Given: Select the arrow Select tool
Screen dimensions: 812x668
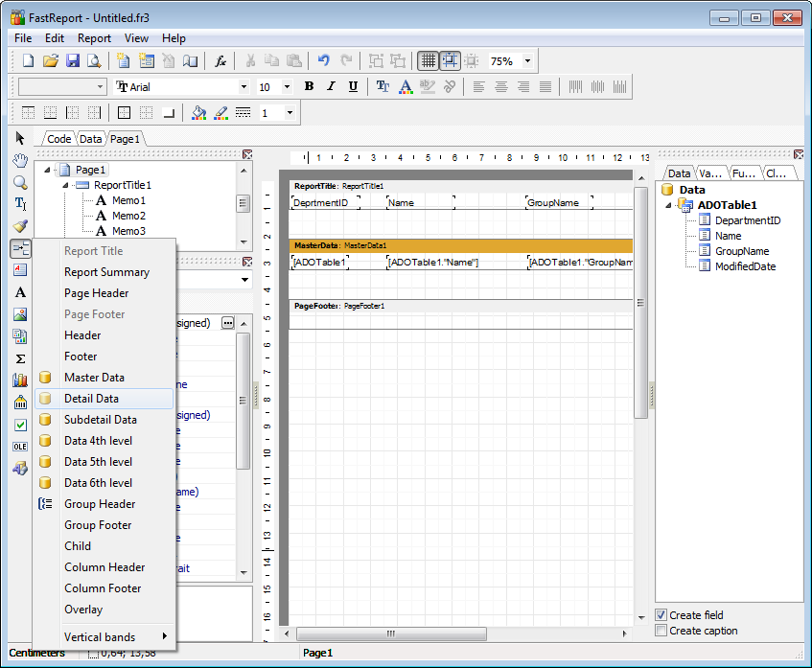Looking at the screenshot, I should pyautogui.click(x=20, y=138).
